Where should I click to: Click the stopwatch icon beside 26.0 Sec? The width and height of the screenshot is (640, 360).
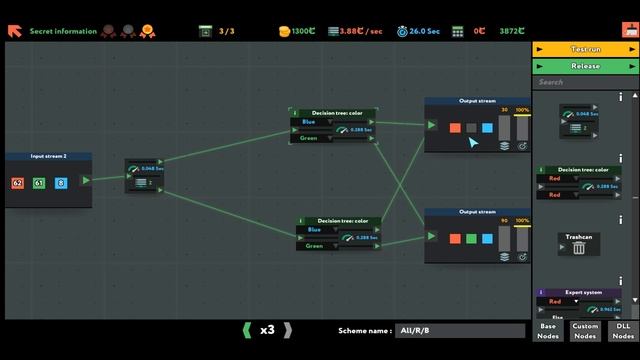click(402, 31)
